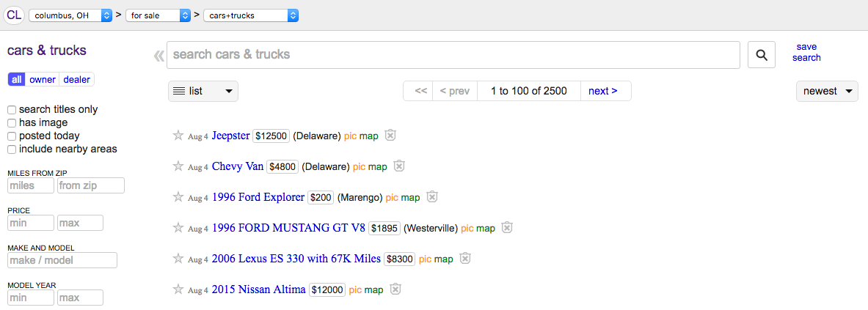Expand the newest sort dropdown

point(827,91)
